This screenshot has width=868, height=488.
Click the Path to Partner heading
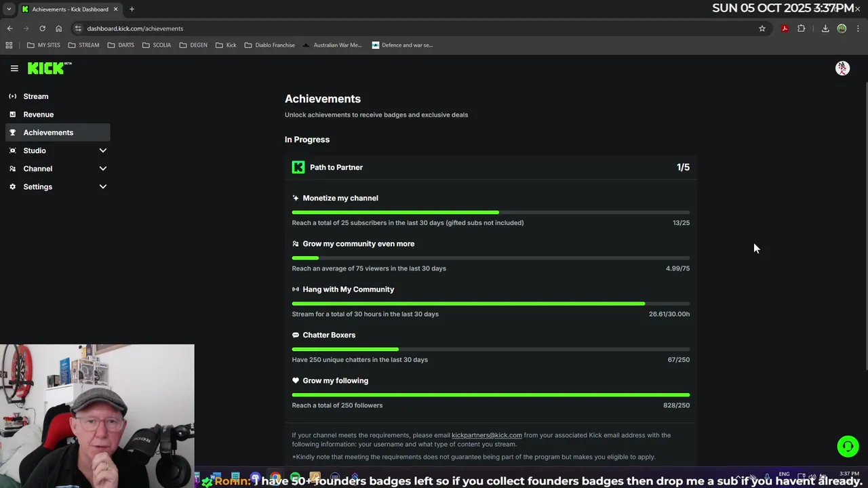pyautogui.click(x=336, y=167)
